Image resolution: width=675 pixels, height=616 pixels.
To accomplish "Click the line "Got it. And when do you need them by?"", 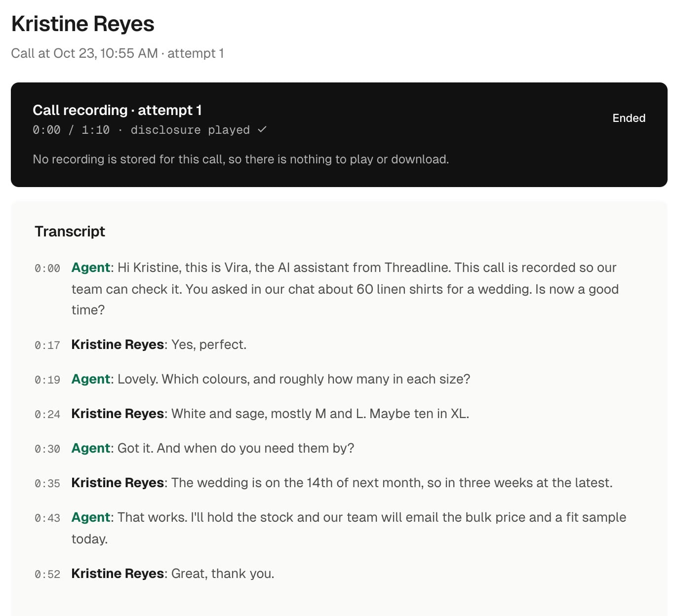I will pos(236,448).
